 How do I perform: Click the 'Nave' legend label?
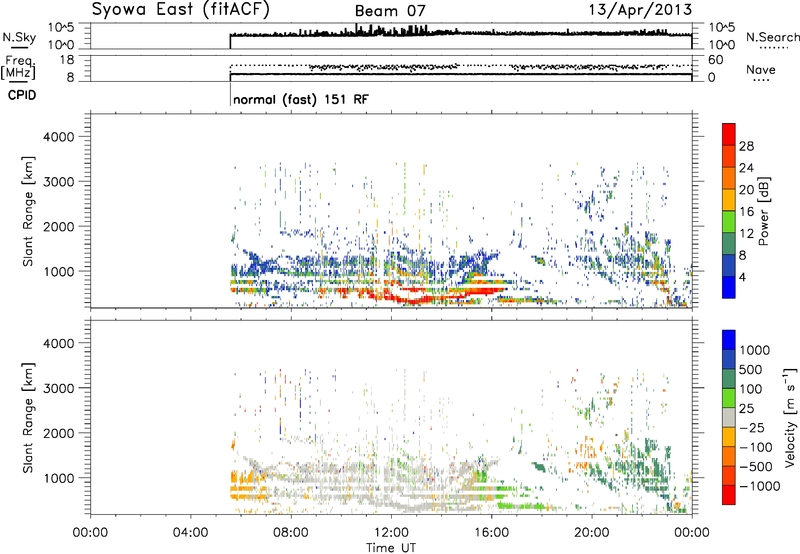pyautogui.click(x=761, y=70)
